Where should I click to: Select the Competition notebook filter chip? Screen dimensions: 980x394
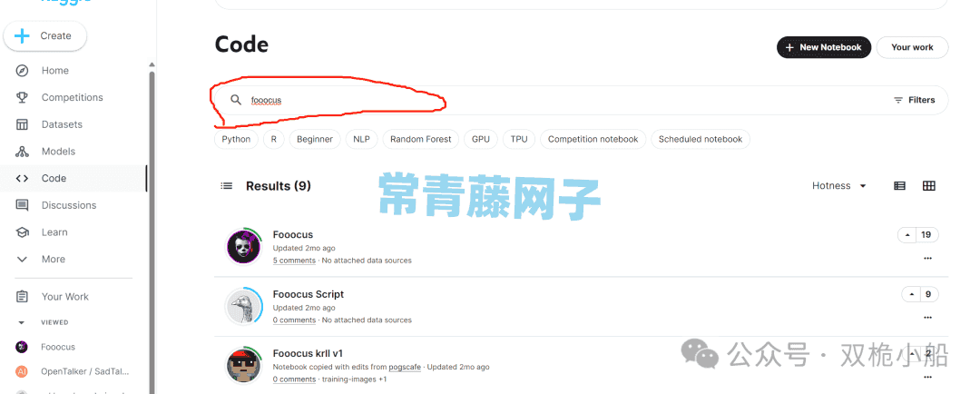593,140
